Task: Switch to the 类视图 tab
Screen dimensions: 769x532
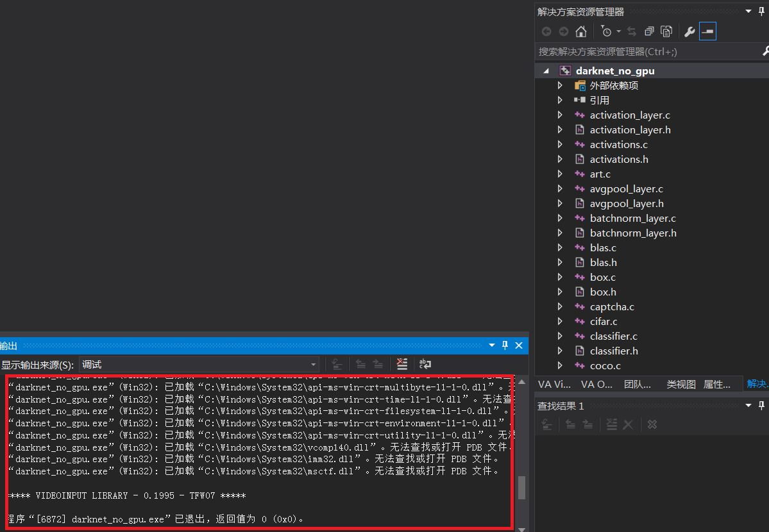Action: point(680,385)
